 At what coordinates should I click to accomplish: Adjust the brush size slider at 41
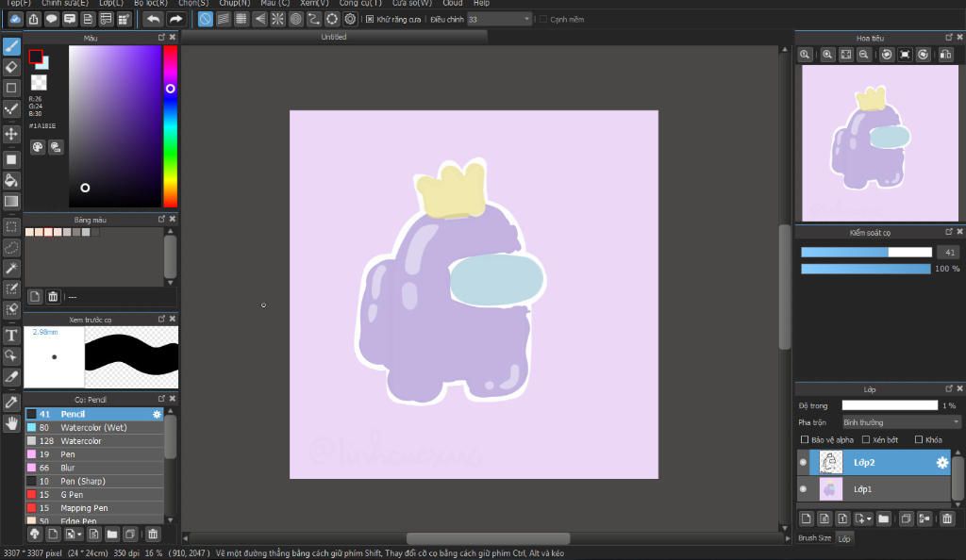[x=866, y=253]
